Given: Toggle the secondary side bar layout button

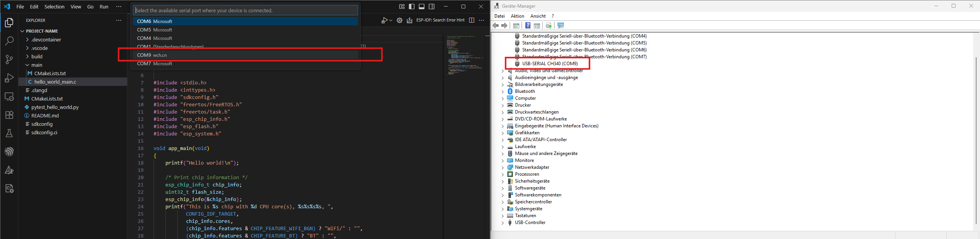Looking at the screenshot, I should [432, 7].
